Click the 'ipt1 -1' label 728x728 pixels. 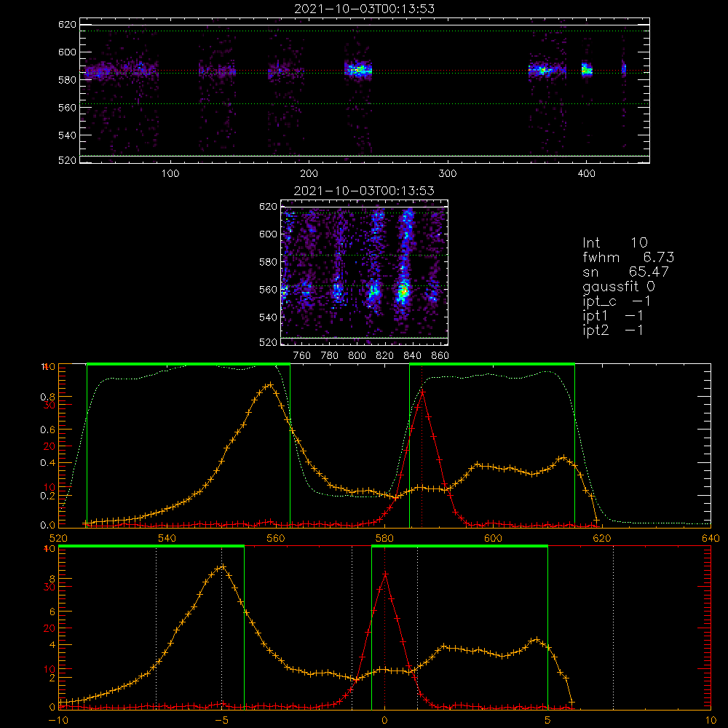click(613, 316)
